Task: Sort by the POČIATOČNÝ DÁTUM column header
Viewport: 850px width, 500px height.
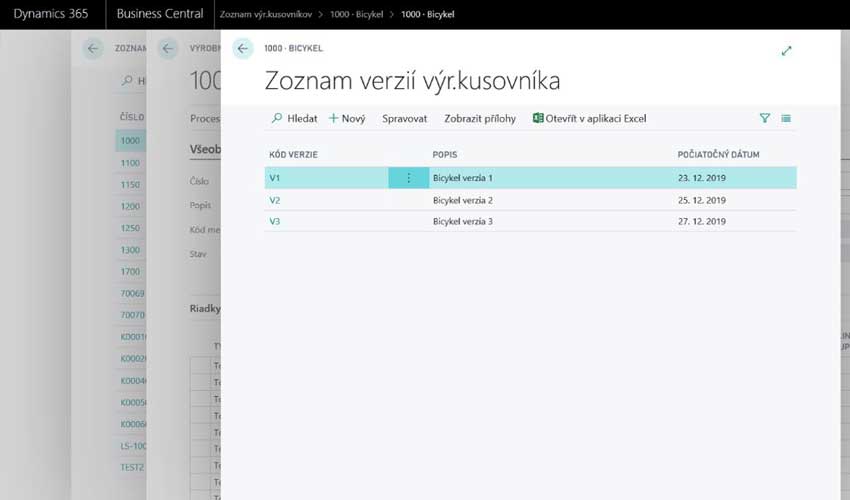Action: click(718, 155)
